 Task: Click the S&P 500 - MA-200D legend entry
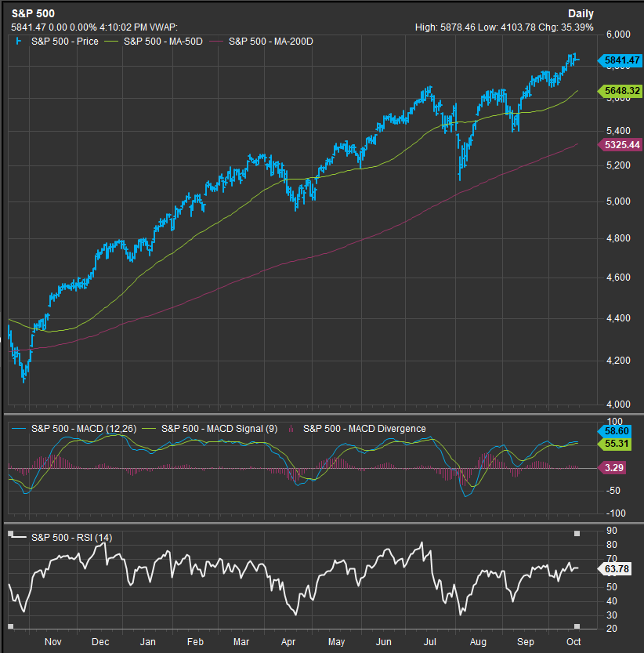[271, 42]
